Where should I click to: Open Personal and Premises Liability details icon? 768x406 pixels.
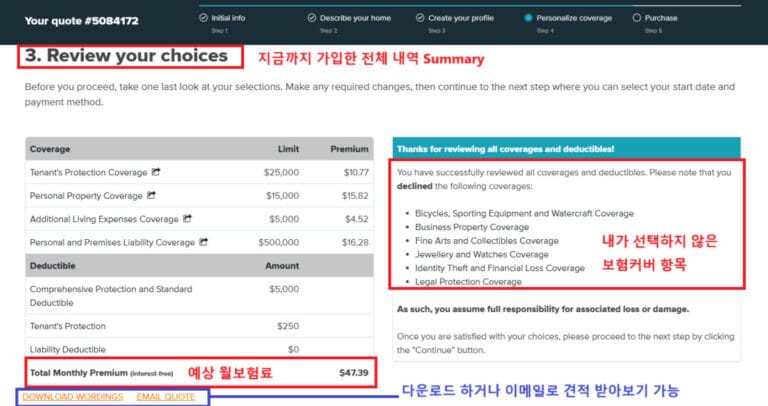(x=203, y=241)
